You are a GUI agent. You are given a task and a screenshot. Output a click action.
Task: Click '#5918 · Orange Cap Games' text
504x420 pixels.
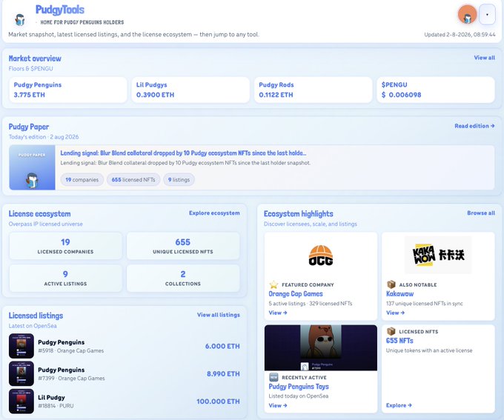[70, 351]
